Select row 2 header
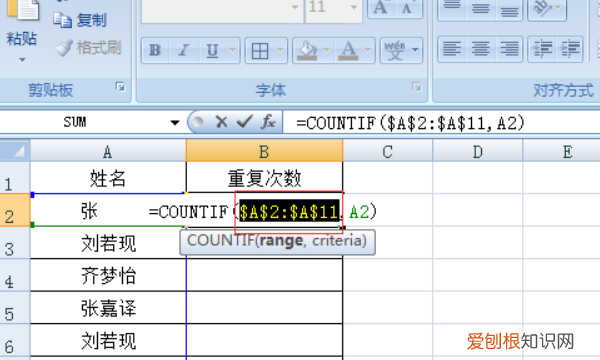 tap(15, 210)
